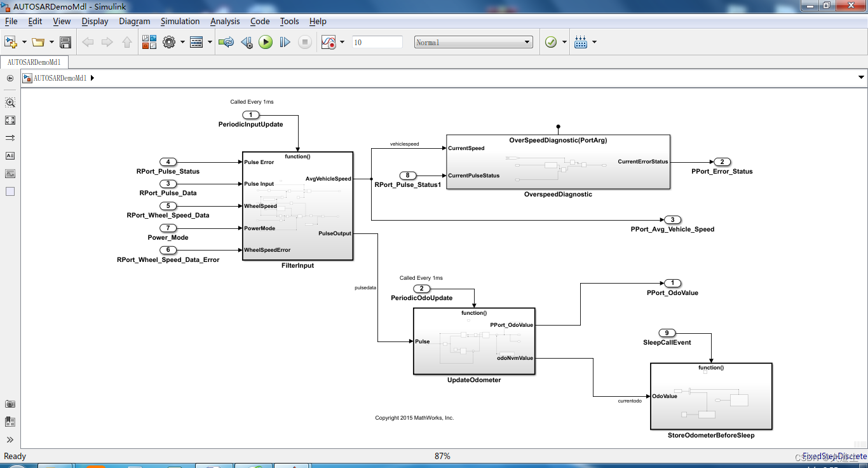This screenshot has width=868, height=468.
Task: Expand the breadcrumb dropdown at the right edge
Action: point(862,78)
